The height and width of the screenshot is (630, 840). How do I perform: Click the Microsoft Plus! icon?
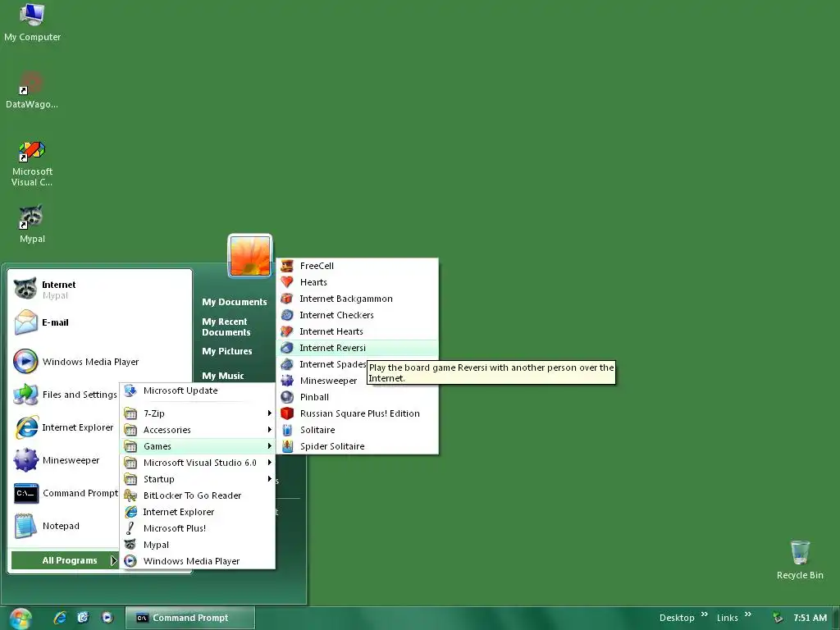click(x=130, y=528)
